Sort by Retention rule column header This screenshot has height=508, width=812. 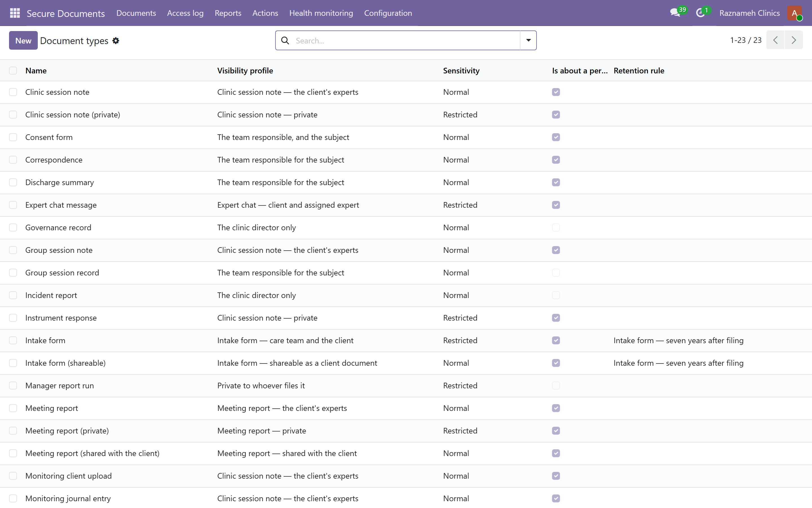(x=639, y=71)
